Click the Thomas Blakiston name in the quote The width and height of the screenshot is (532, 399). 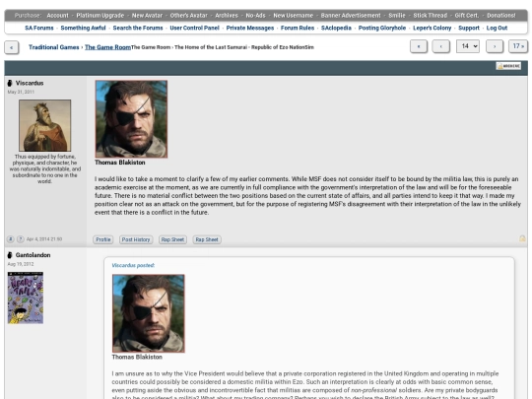137,357
